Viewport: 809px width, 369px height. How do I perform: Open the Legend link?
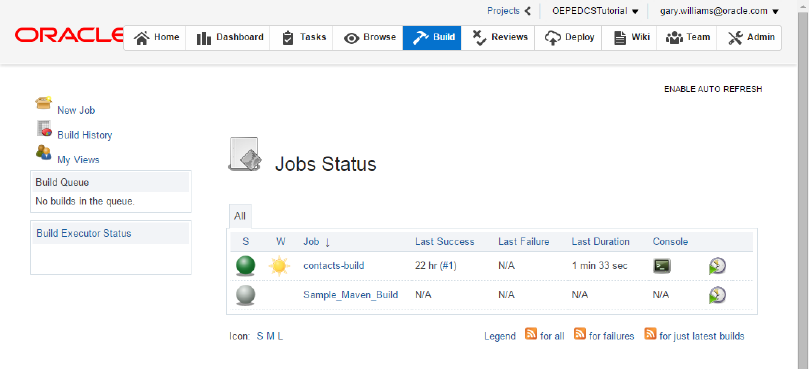click(x=499, y=336)
